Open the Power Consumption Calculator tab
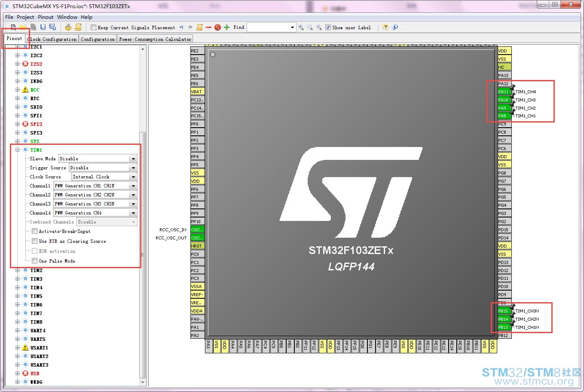This screenshot has height=392, width=584. (155, 39)
